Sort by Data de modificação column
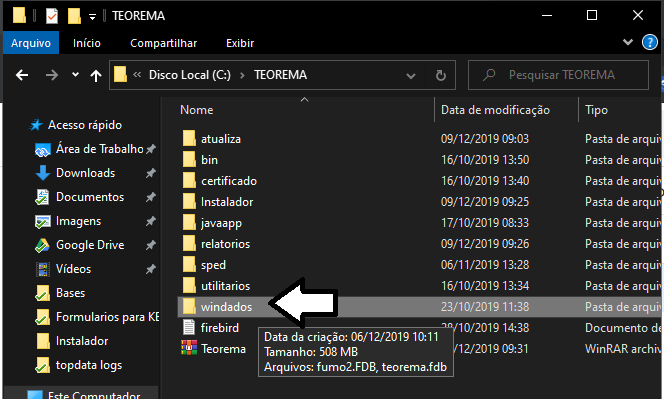Screen dimensions: 664x399 [x=495, y=110]
